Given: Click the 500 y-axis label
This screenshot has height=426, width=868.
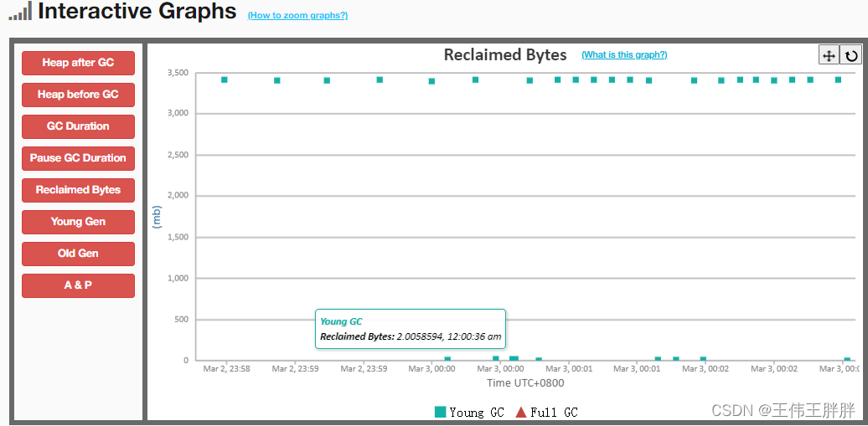Looking at the screenshot, I should (x=182, y=319).
